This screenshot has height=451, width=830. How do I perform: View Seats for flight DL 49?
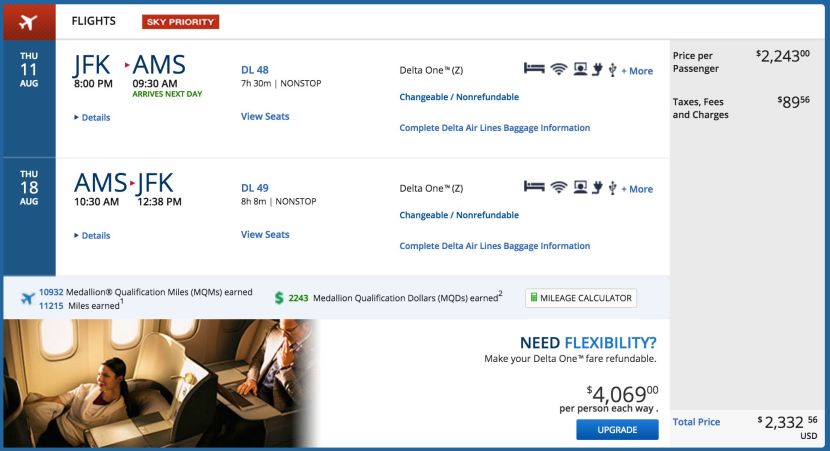tap(265, 234)
